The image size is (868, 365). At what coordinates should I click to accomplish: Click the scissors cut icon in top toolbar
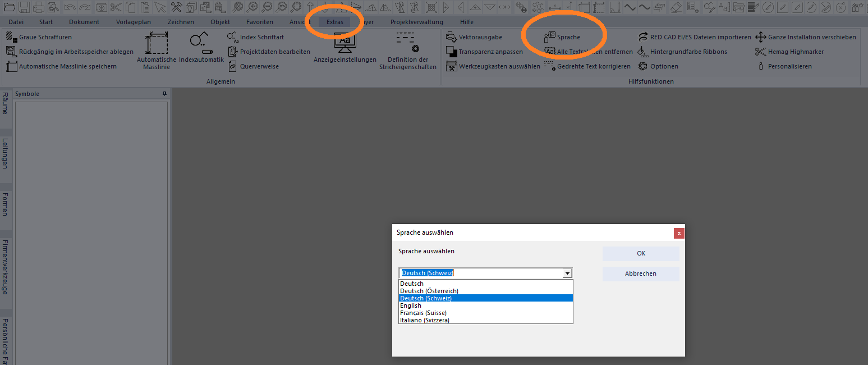[116, 7]
